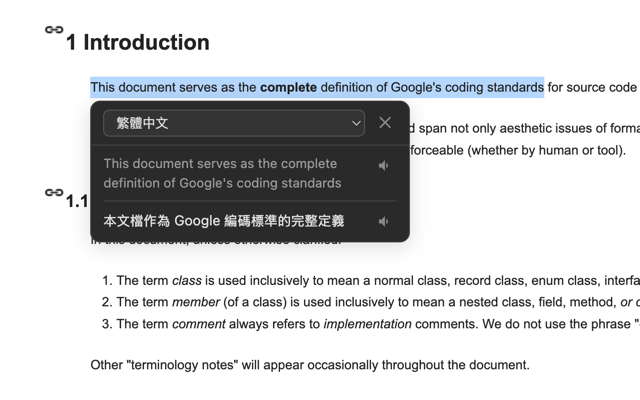Click the Other "terminology notes" paragraph

click(309, 364)
